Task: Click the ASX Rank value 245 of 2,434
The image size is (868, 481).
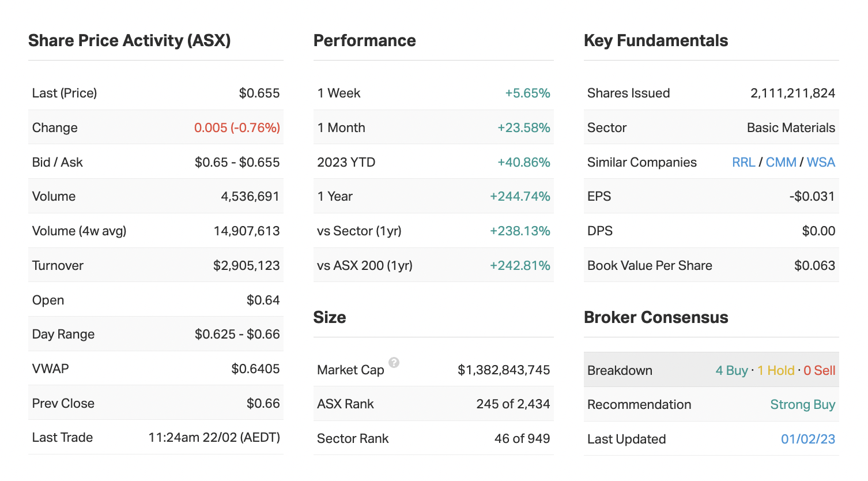Action: 513,404
